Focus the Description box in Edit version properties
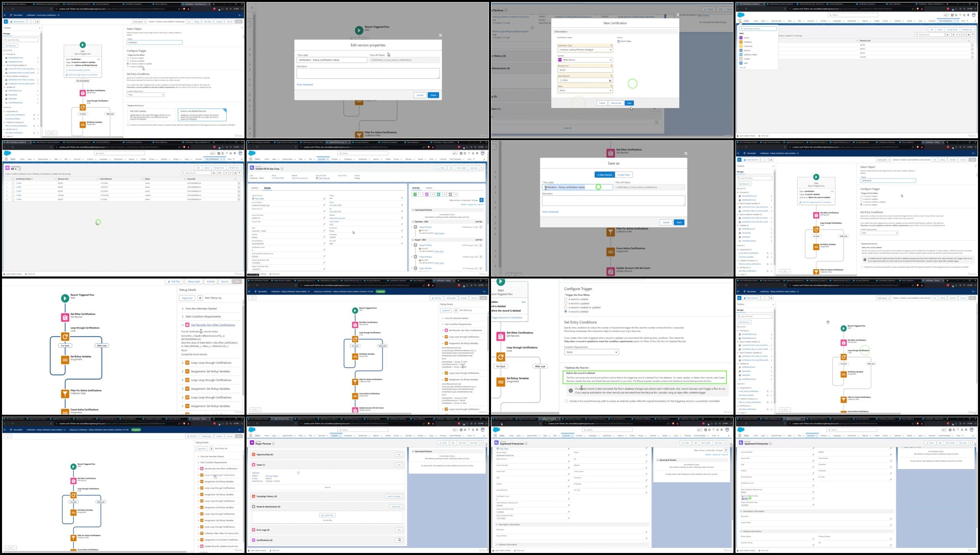The height and width of the screenshot is (555, 980). pos(368,73)
